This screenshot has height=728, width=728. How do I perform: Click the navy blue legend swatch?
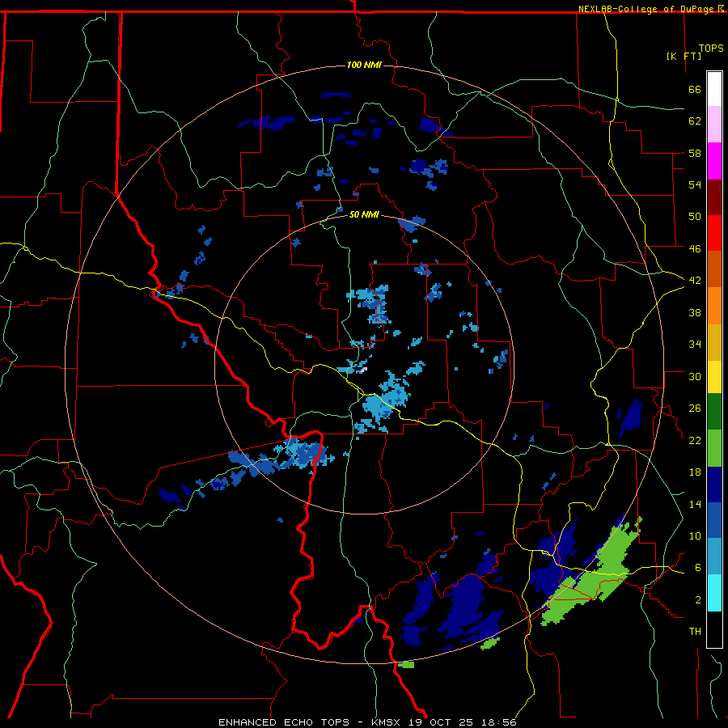[714, 485]
